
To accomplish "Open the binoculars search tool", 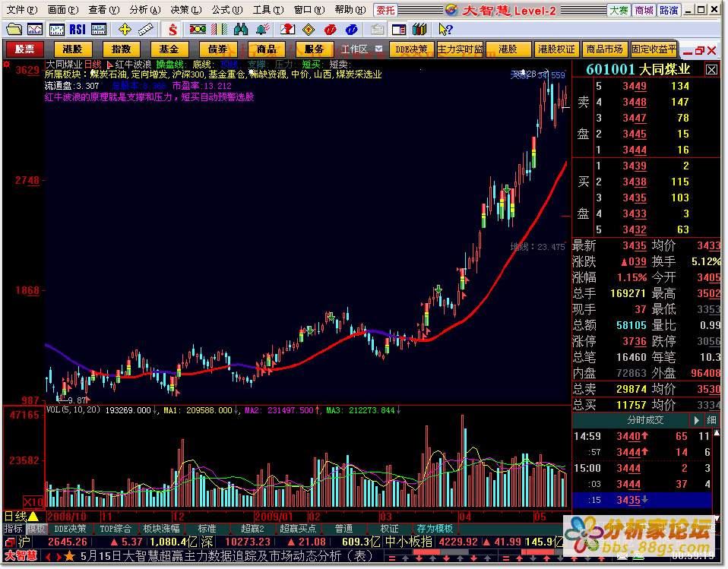I will 240,30.
